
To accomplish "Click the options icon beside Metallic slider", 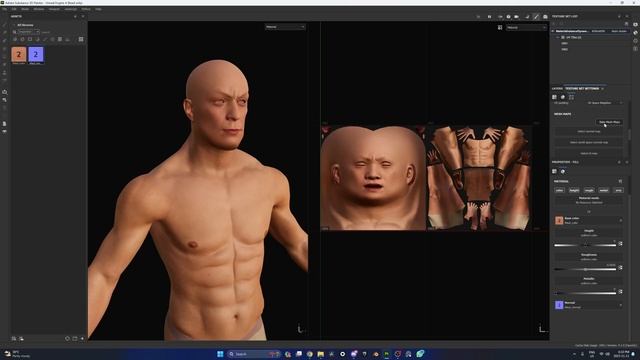I will pyautogui.click(x=620, y=292).
